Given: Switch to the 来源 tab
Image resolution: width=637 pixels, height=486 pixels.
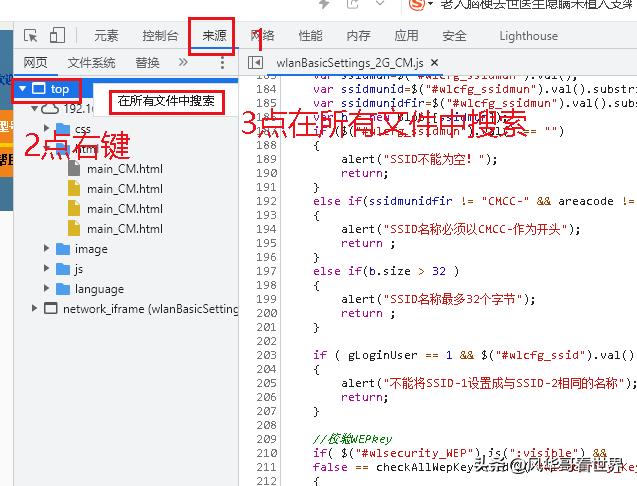Looking at the screenshot, I should pyautogui.click(x=214, y=36).
